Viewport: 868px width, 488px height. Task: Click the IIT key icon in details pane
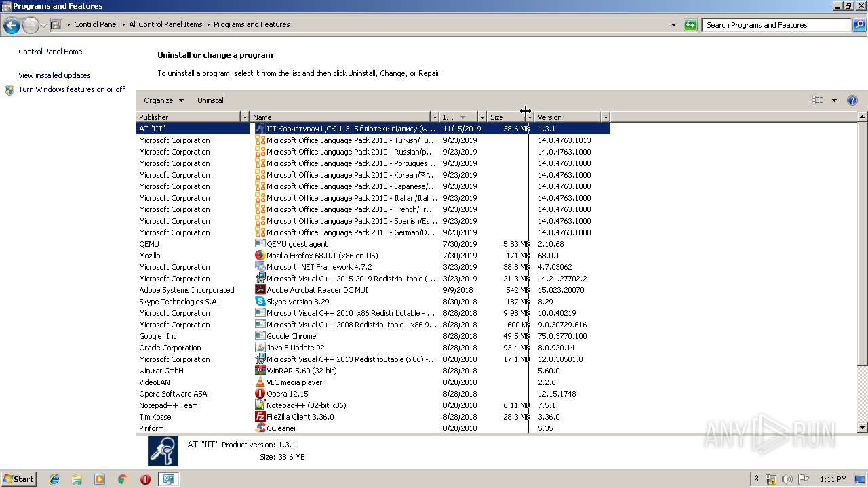point(163,451)
